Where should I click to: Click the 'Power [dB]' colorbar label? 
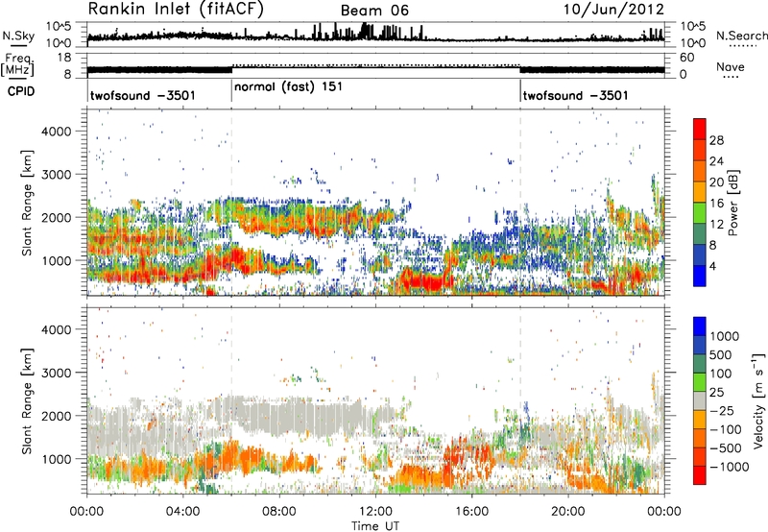[x=732, y=203]
